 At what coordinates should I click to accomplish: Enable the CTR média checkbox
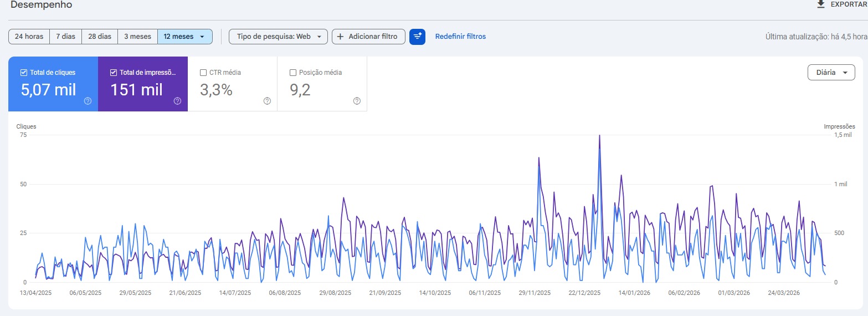pyautogui.click(x=203, y=73)
